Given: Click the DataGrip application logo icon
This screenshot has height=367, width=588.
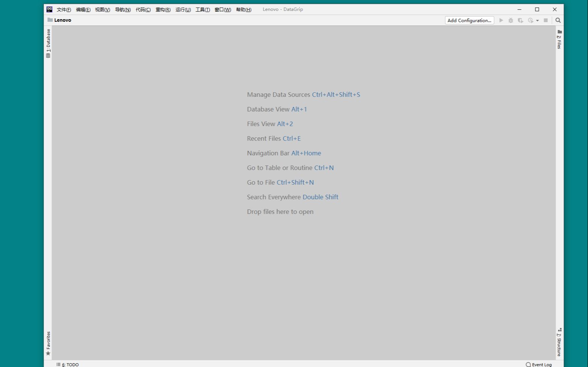Looking at the screenshot, I should click(49, 9).
